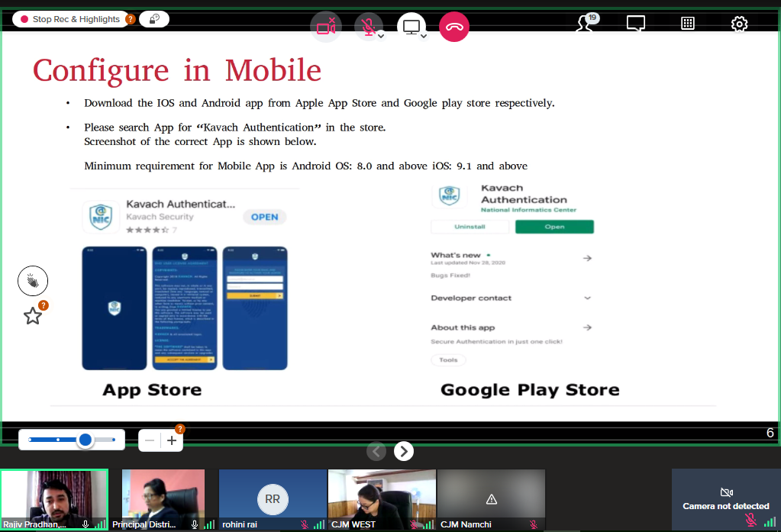Viewport: 781px width, 532px height.
Task: Show previous participant thumbnails
Action: tap(376, 451)
